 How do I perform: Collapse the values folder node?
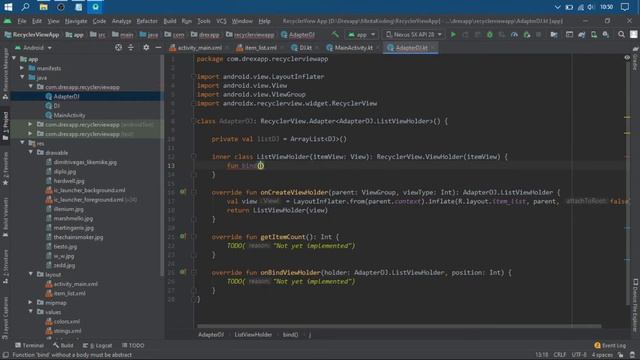[x=31, y=312]
